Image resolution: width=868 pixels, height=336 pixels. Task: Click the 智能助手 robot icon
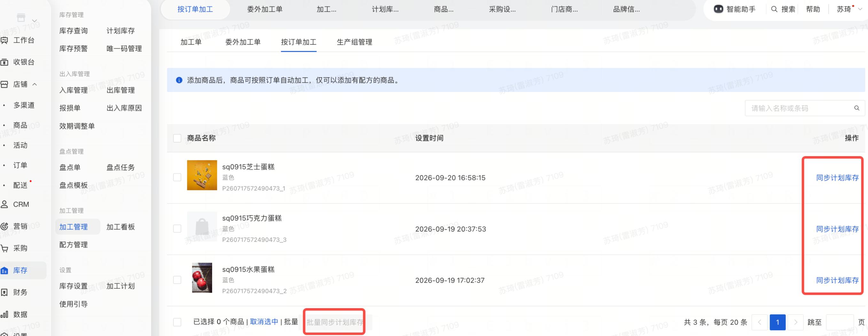click(x=718, y=9)
